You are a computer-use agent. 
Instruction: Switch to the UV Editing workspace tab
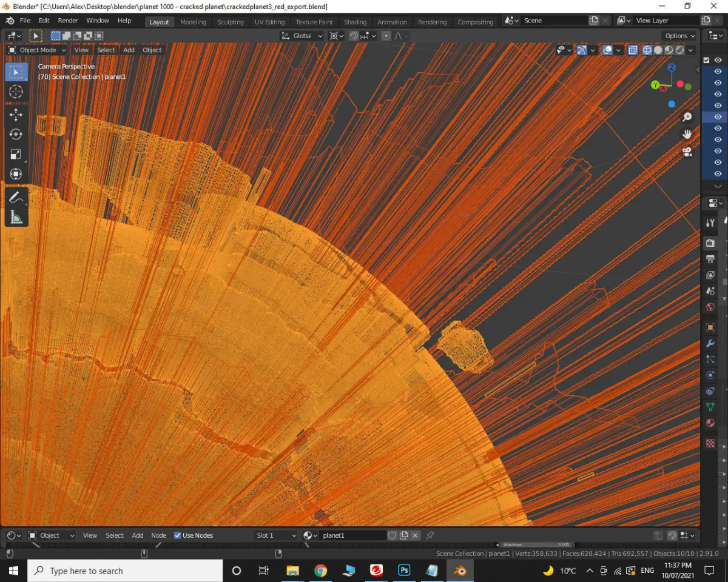click(x=269, y=22)
